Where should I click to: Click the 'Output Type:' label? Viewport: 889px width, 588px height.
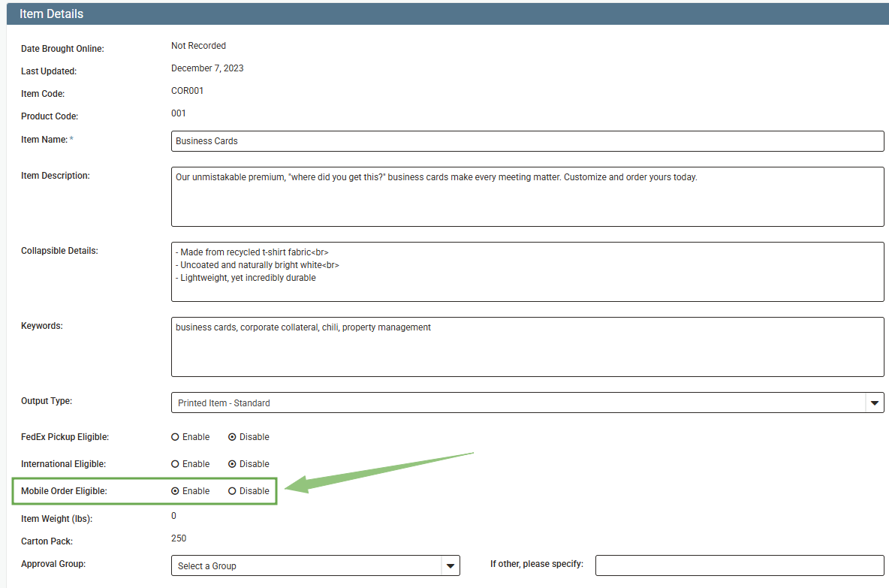point(47,401)
